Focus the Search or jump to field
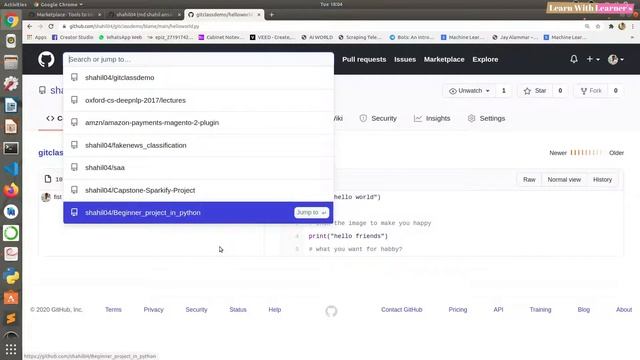Viewport: 640px width, 360px height. pyautogui.click(x=198, y=59)
